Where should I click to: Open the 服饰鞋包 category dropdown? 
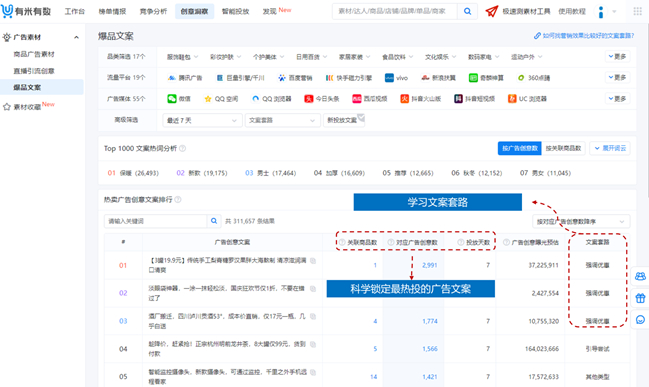183,57
